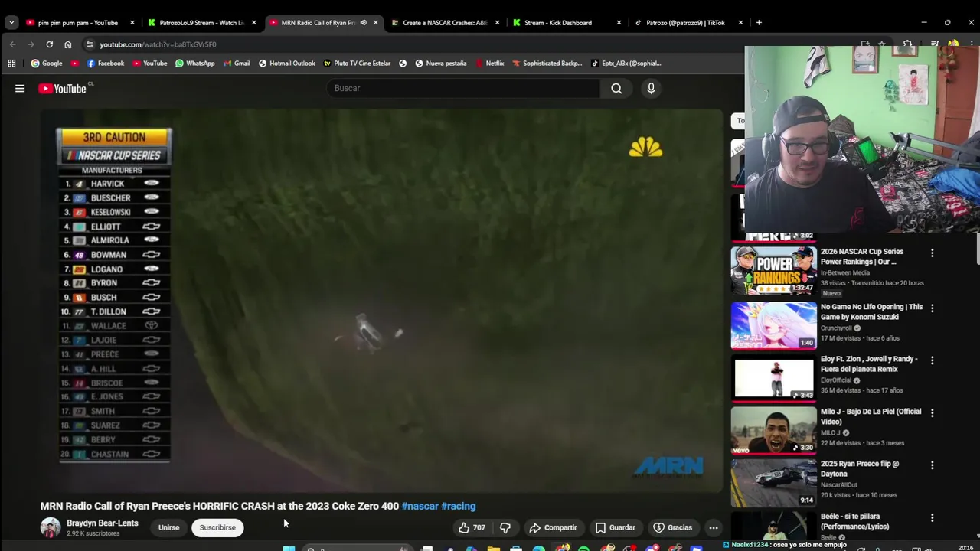980x551 pixels.
Task: Switch to Create a NASCAR Crashes tab
Action: 446,23
